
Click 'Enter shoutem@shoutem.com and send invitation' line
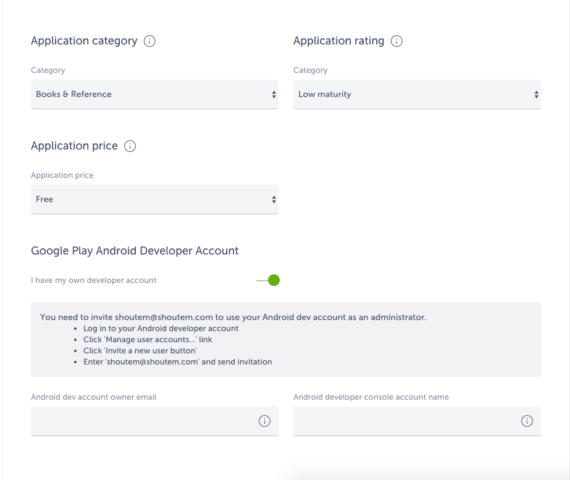point(178,362)
